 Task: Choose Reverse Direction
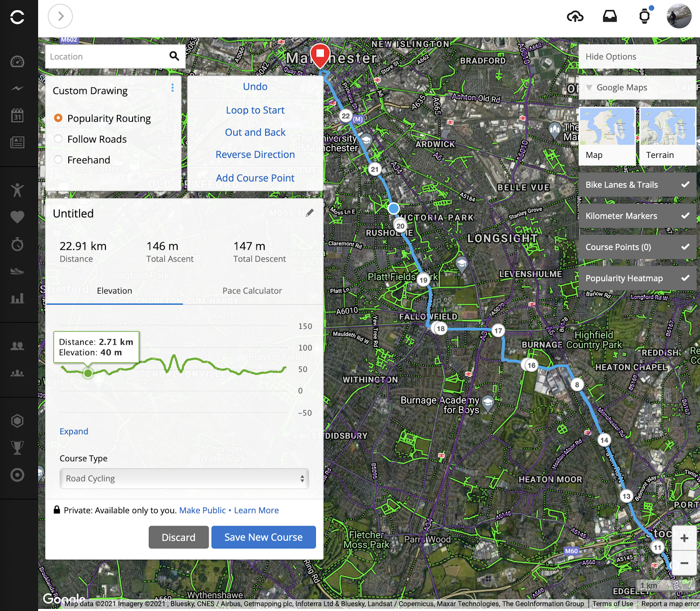pyautogui.click(x=255, y=154)
